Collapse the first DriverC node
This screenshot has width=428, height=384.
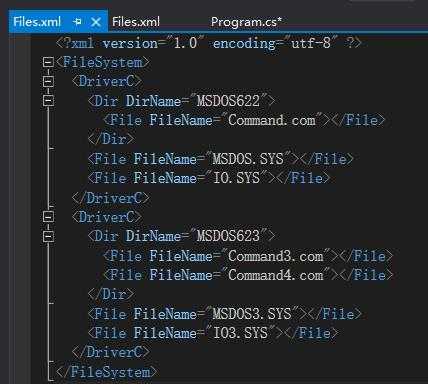(48, 81)
